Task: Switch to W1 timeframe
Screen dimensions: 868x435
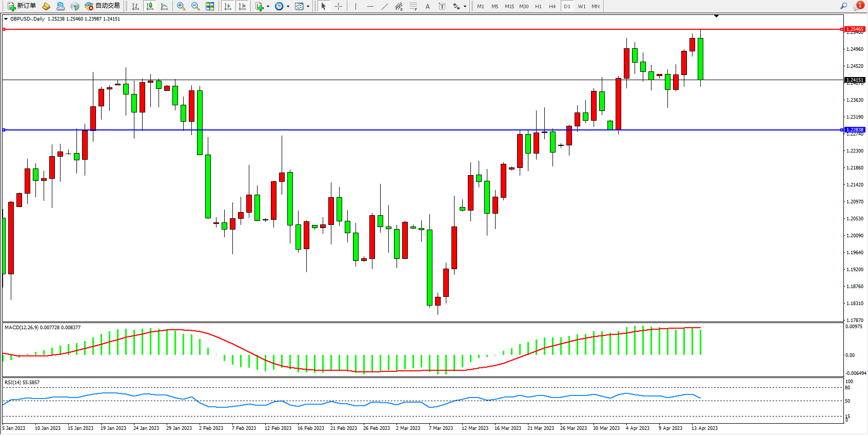Action: click(x=581, y=6)
